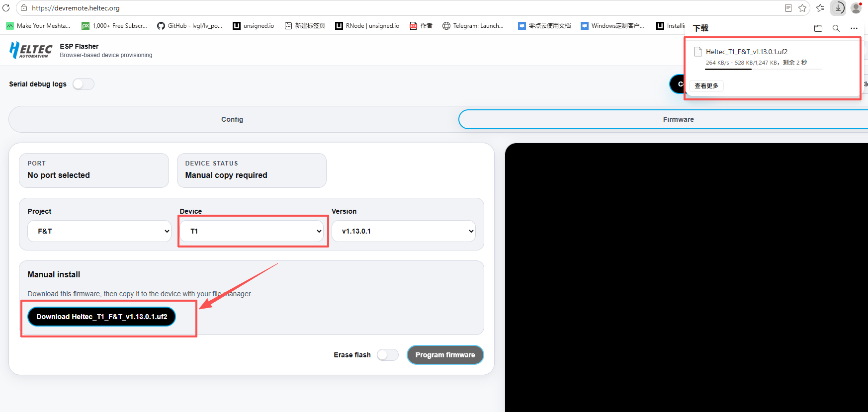This screenshot has height=412, width=868.
Task: Click the Heltec Automation logo
Action: (x=31, y=50)
